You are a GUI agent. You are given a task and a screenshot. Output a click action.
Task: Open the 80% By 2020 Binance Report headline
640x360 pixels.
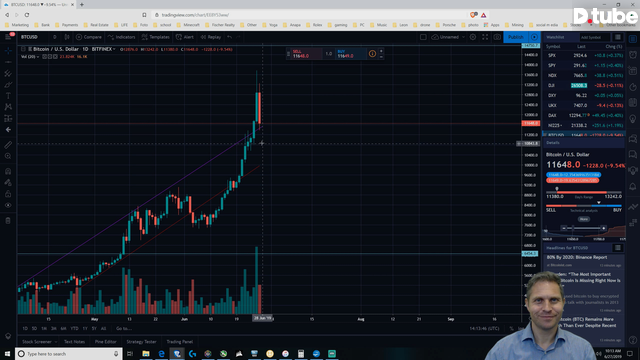(x=577, y=257)
